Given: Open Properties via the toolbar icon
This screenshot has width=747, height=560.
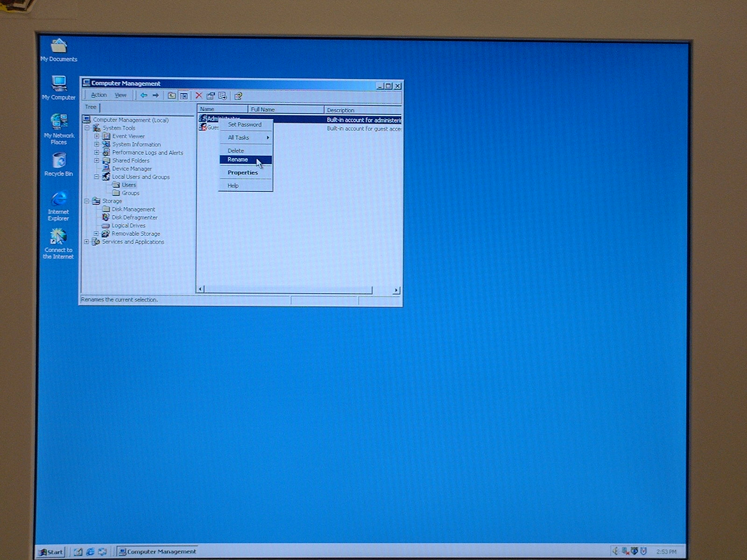Looking at the screenshot, I should [211, 96].
